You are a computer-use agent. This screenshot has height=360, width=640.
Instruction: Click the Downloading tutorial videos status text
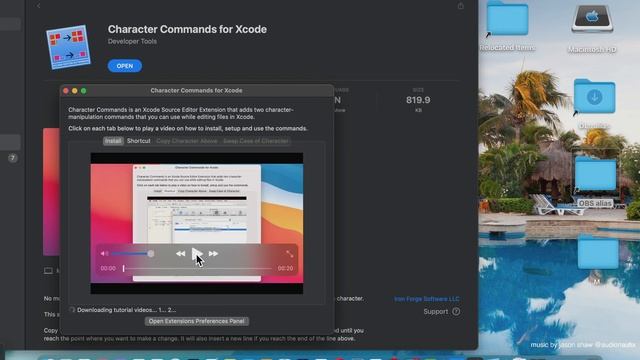click(127, 310)
